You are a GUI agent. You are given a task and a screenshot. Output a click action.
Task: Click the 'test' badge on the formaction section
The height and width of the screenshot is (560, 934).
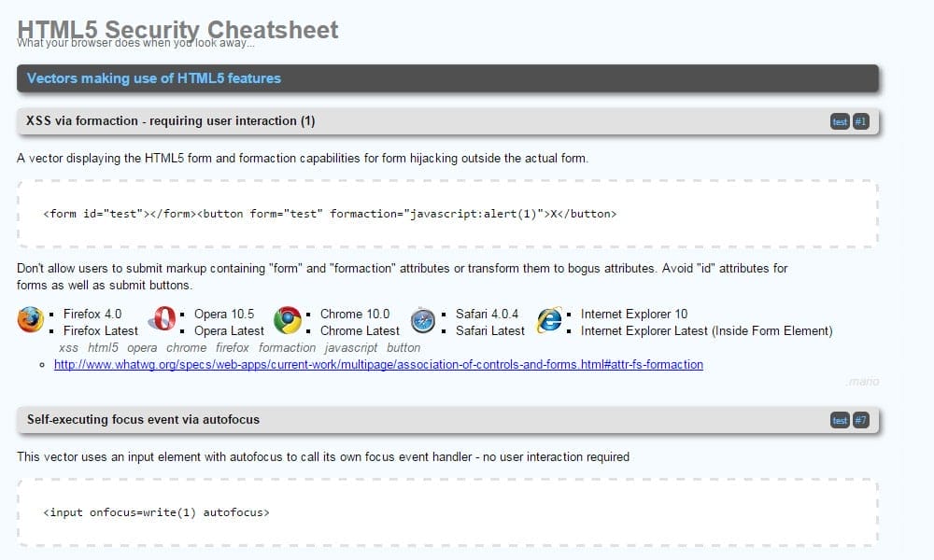[840, 120]
